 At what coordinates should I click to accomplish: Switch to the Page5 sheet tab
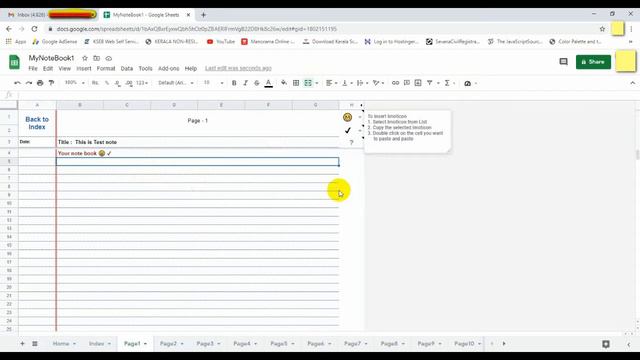(x=282, y=344)
